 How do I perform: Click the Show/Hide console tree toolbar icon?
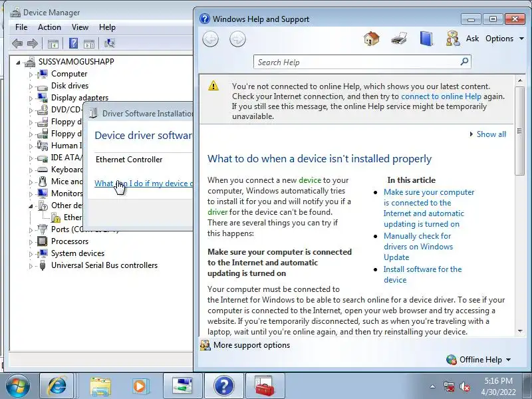53,43
